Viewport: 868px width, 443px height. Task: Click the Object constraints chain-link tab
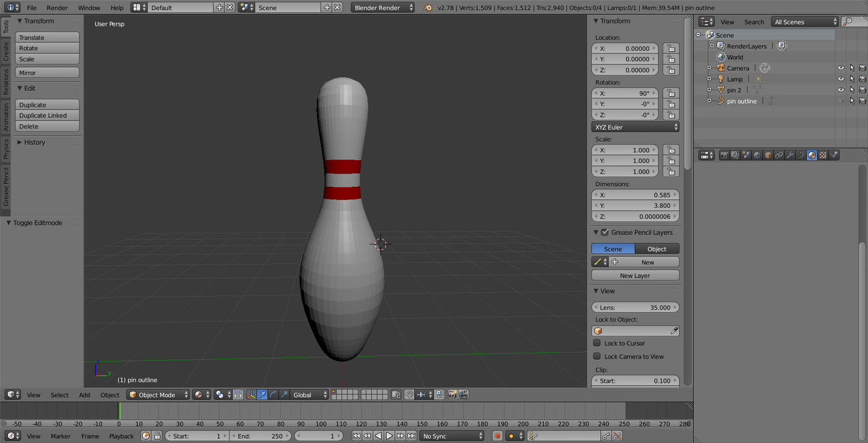click(x=779, y=155)
